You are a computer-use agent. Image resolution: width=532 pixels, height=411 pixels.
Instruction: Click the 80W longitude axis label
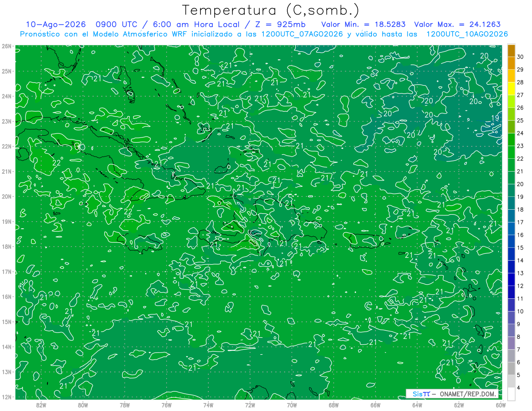[x=83, y=405]
